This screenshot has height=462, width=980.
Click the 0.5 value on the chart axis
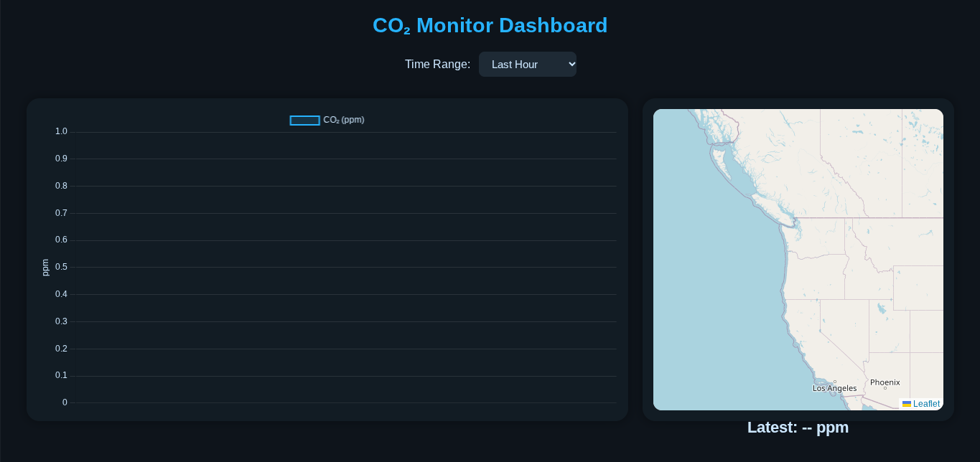click(61, 267)
